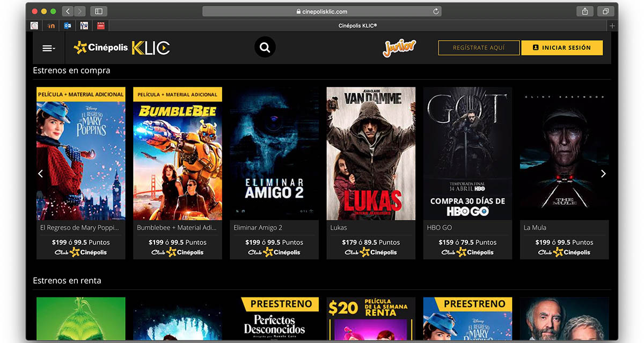Image resolution: width=644 pixels, height=343 pixels.
Task: Open the La Mula (The Mule) poster
Action: click(x=564, y=154)
